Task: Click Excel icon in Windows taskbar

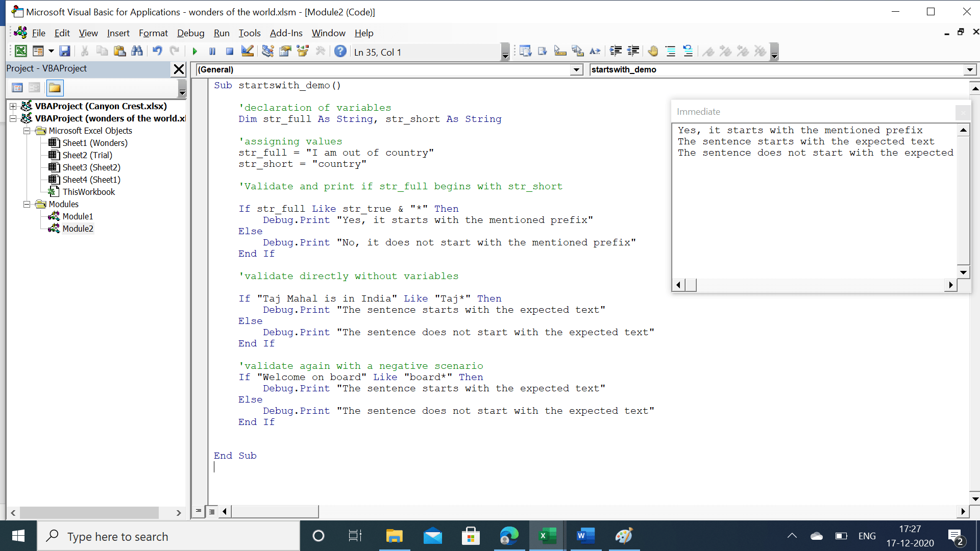Action: tap(547, 536)
